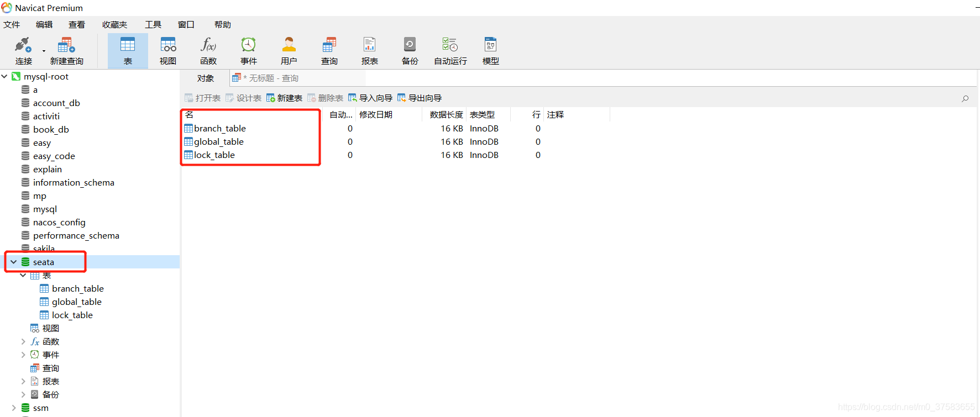Viewport: 980px width, 417px height.
Task: Open the Function (函数) toolbar icon
Action: click(208, 45)
